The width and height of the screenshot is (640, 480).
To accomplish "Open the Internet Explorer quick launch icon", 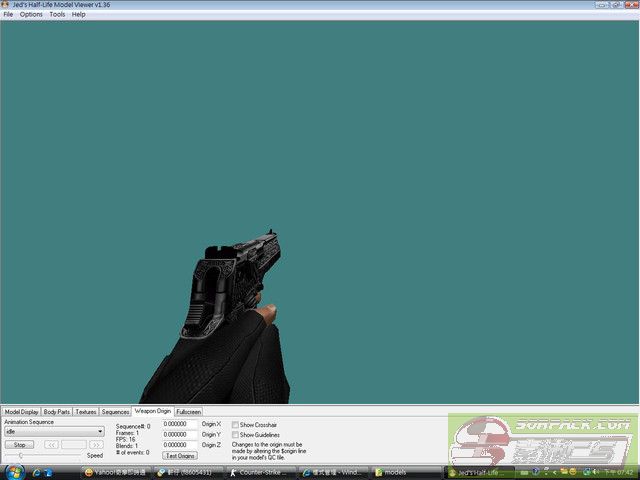I will click(x=37, y=471).
